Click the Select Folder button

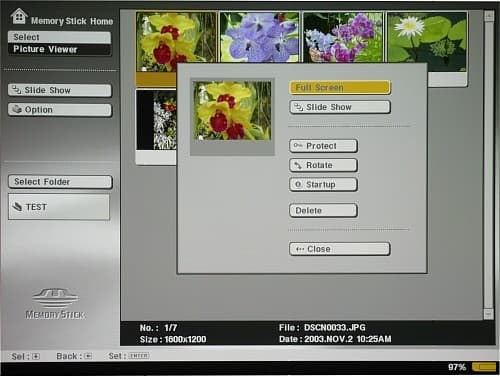pos(60,182)
